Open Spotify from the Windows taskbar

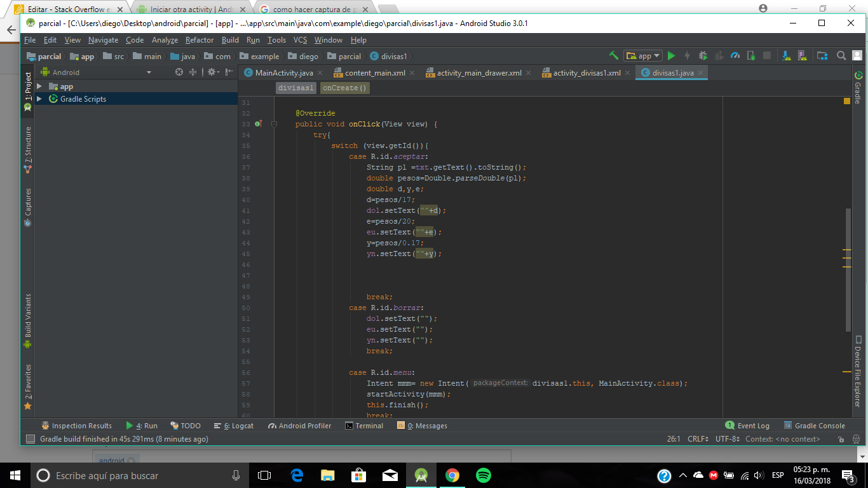[483, 475]
